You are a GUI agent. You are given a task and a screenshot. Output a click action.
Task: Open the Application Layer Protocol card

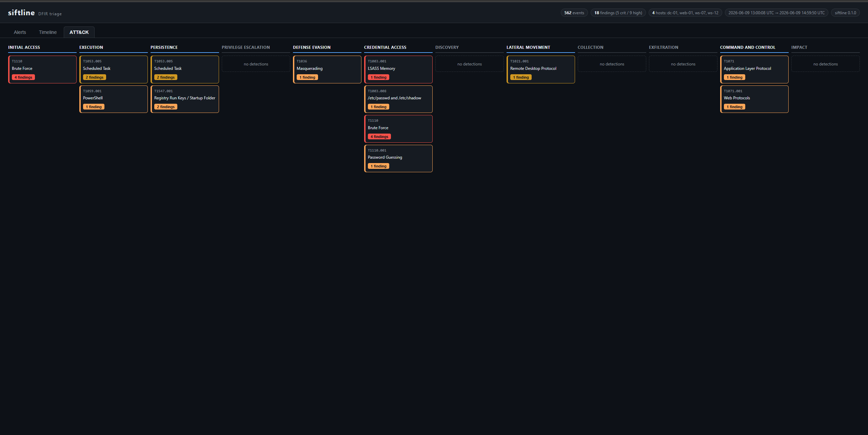[x=754, y=70]
